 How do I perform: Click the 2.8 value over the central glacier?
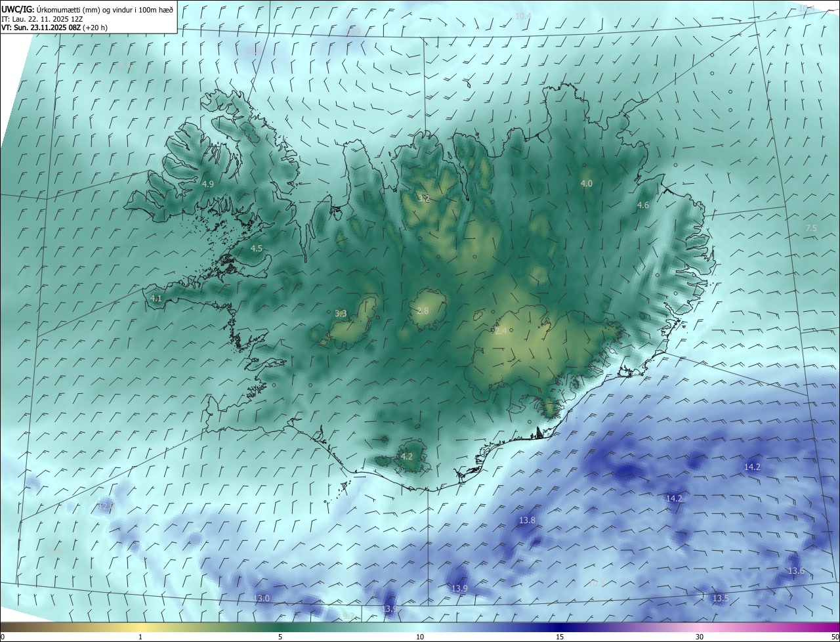423,311
